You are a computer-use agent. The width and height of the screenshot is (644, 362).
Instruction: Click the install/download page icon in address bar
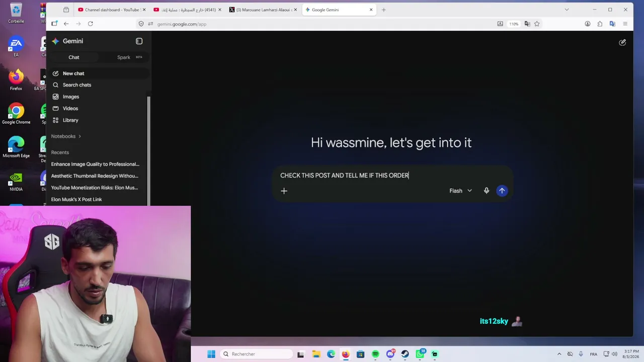click(500, 24)
